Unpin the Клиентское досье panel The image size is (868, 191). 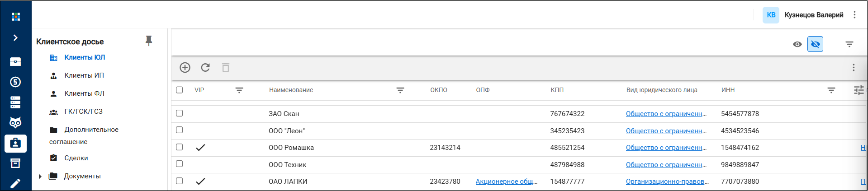pyautogui.click(x=149, y=41)
